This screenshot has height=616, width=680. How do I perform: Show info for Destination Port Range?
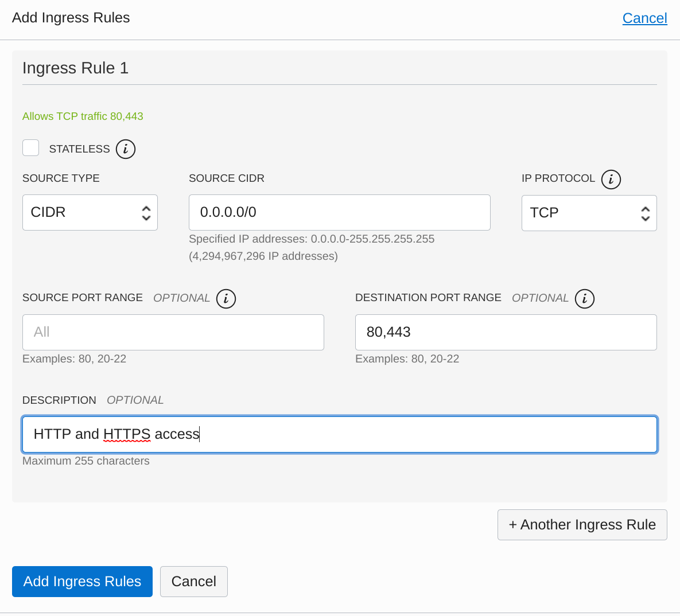click(584, 298)
